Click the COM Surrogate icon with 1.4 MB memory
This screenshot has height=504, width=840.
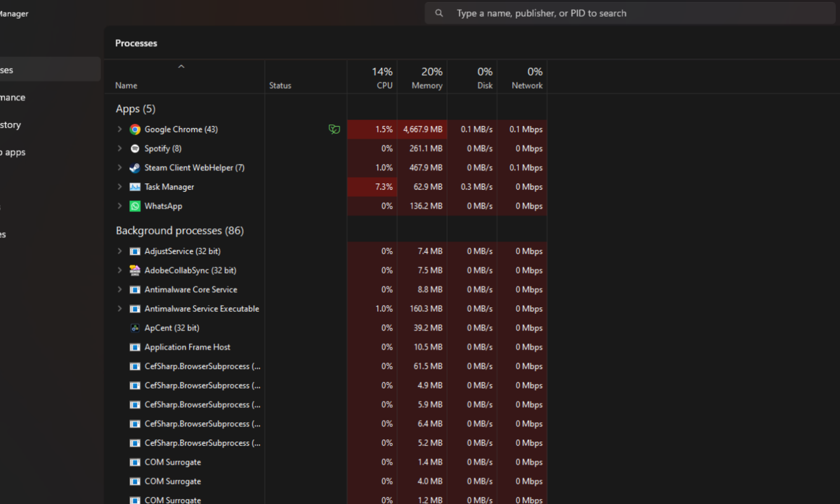(135, 463)
